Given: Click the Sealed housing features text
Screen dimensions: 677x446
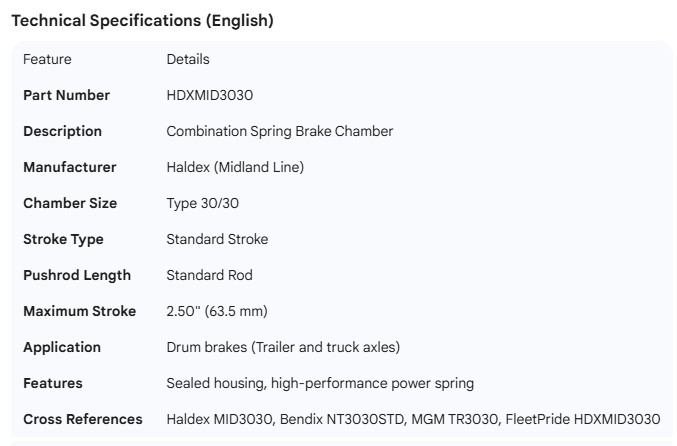Looking at the screenshot, I should pos(320,383).
